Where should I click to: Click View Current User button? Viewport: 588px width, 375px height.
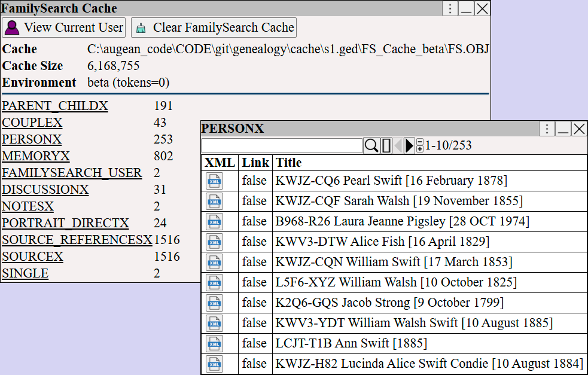click(x=64, y=28)
